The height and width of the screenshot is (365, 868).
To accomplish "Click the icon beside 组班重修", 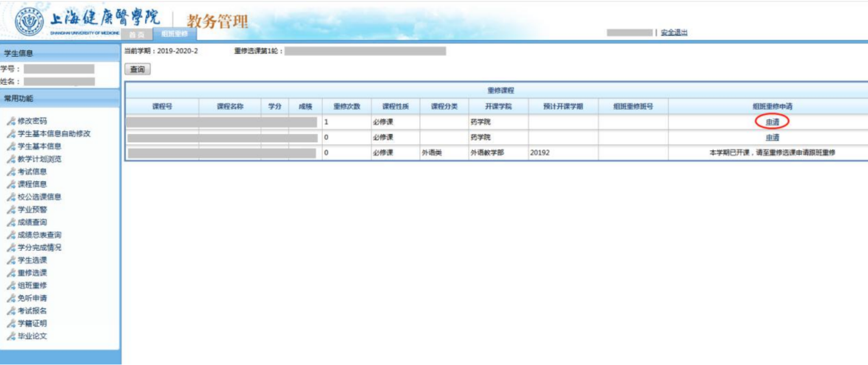I will [11, 286].
